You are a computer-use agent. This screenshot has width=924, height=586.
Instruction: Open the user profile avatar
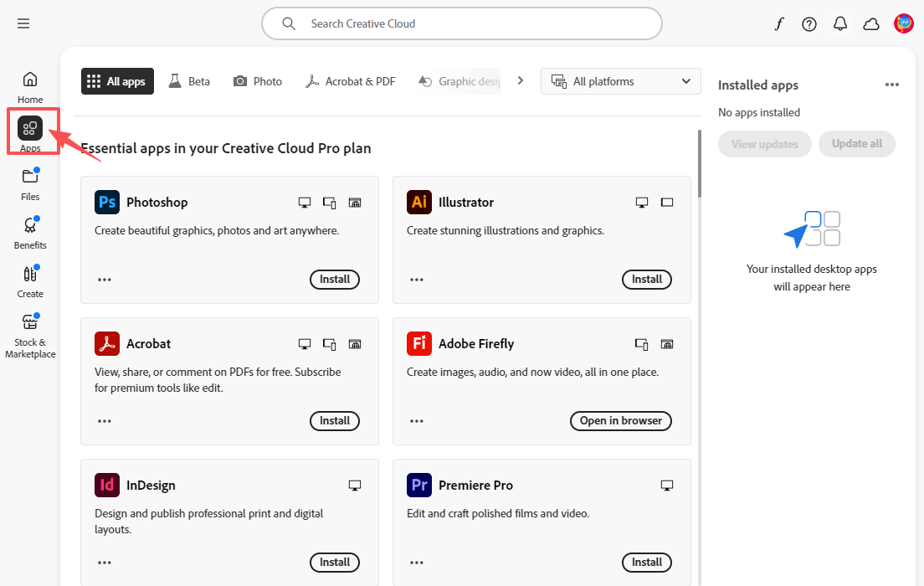[903, 23]
